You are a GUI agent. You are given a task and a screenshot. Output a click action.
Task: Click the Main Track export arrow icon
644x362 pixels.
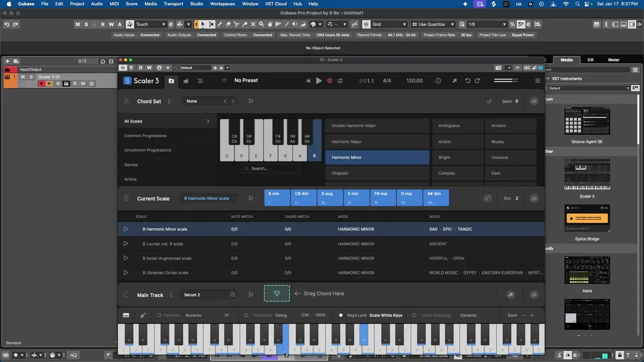pyautogui.click(x=511, y=295)
